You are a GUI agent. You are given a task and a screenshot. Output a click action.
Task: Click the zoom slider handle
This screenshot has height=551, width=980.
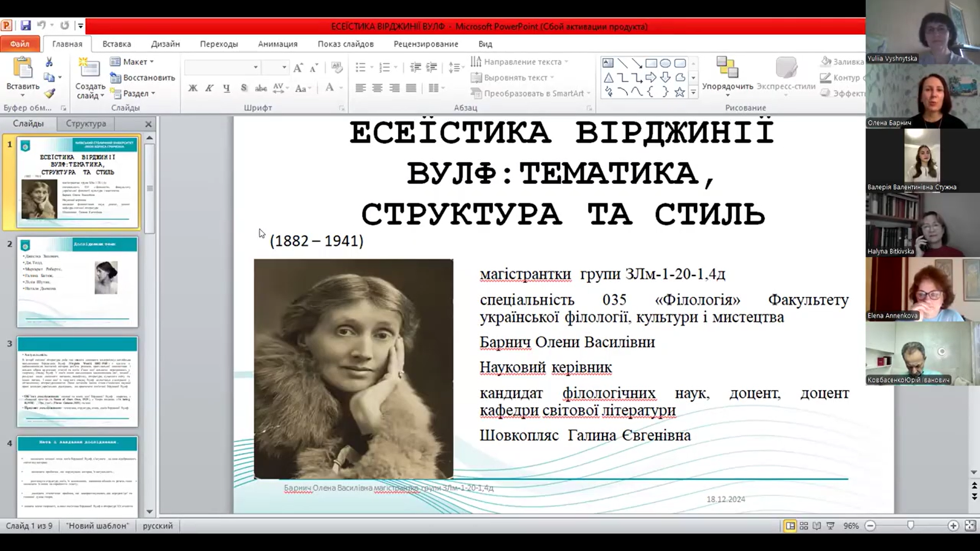click(x=911, y=526)
